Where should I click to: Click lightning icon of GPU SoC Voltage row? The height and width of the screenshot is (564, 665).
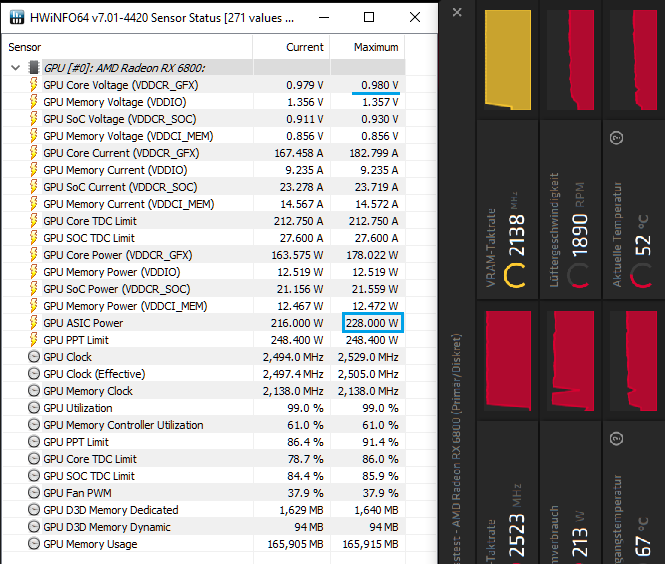coord(34,119)
